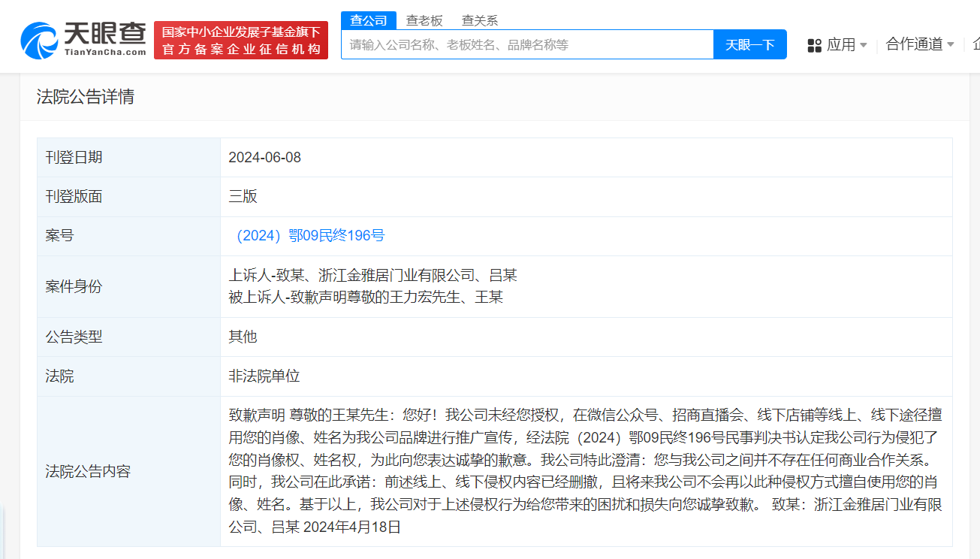Expand the 合作通道 dropdown arrow
Screen dimensions: 980x559
pyautogui.click(x=950, y=45)
